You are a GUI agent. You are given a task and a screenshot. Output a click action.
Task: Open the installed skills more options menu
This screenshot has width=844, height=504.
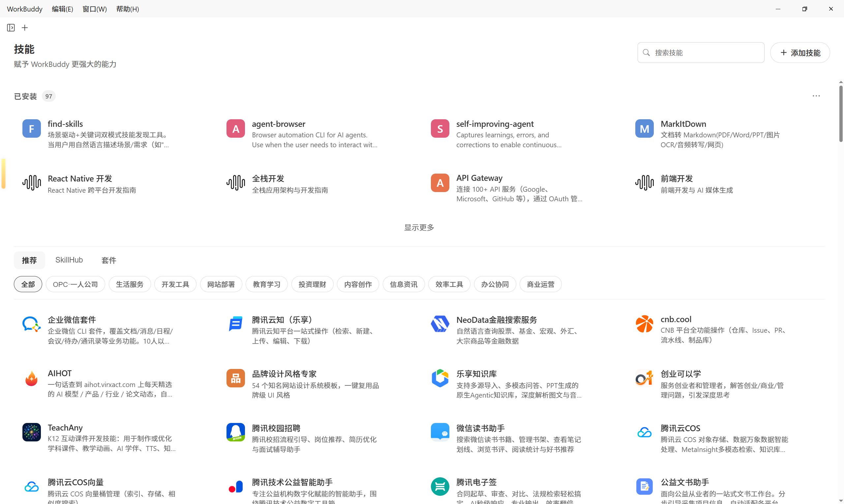[x=816, y=96]
